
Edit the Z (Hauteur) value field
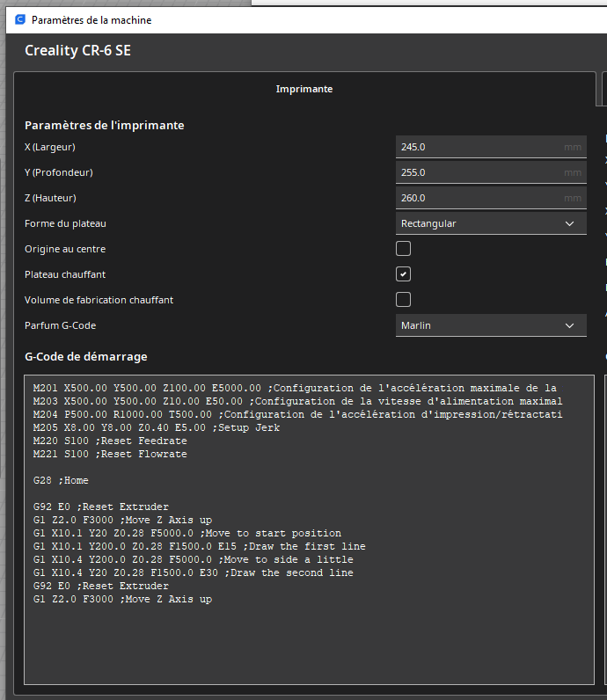tap(491, 198)
